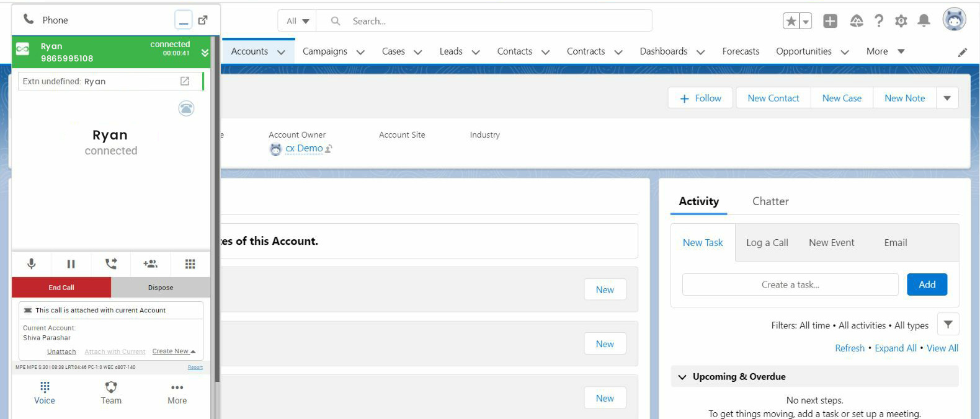Open the More navigation dropdown
The height and width of the screenshot is (419, 980).
tap(886, 51)
